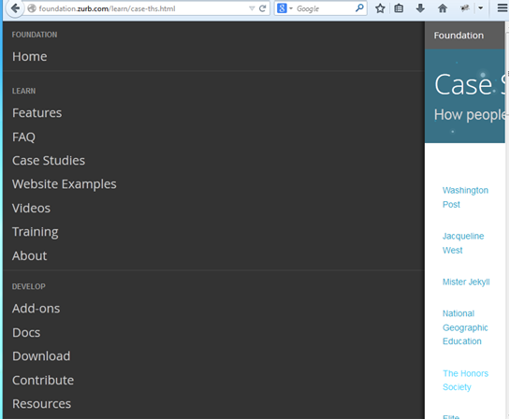Open Add-ons in the Develop section
The width and height of the screenshot is (510, 420).
[36, 309]
